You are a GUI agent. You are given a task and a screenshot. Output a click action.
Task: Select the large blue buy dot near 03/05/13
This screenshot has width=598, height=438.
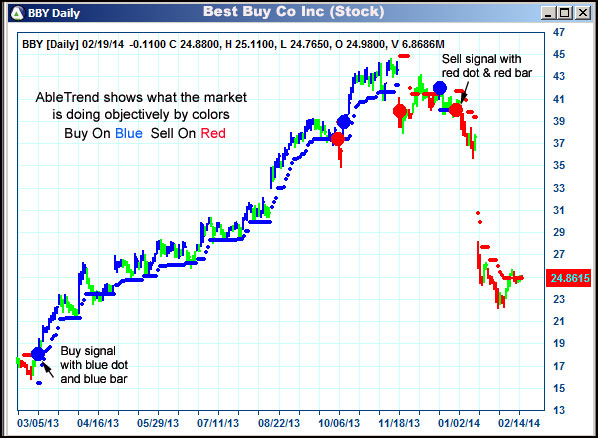click(37, 354)
